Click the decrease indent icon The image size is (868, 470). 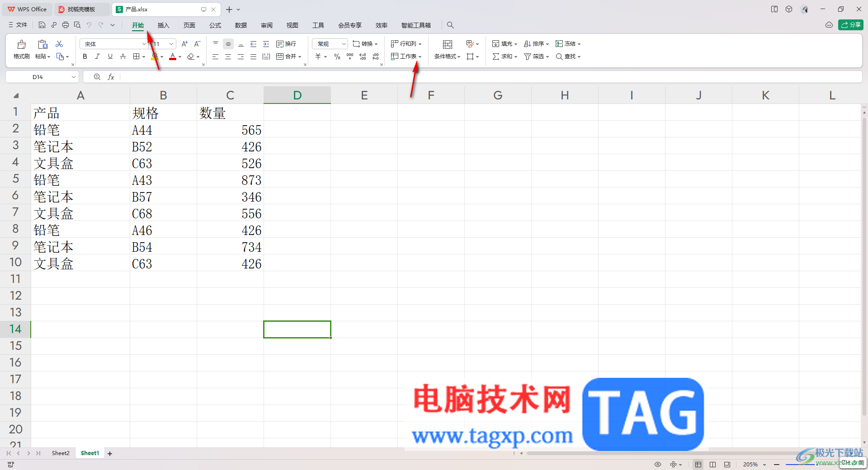[x=254, y=44]
